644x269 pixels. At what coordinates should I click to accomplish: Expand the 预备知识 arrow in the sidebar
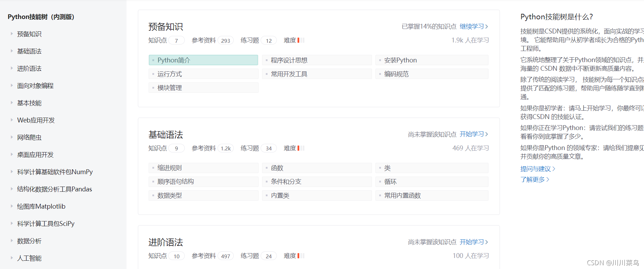[12, 34]
